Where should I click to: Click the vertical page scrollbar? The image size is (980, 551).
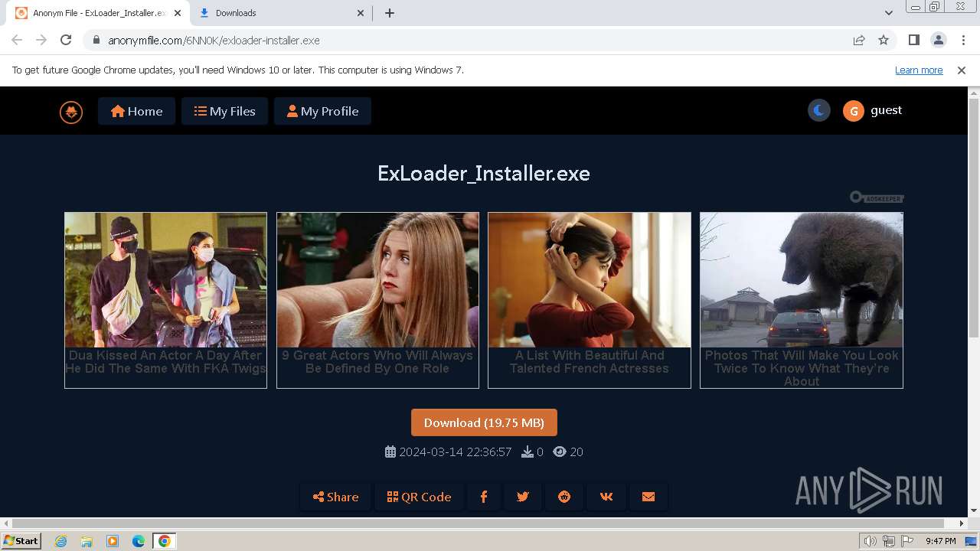coord(974,218)
